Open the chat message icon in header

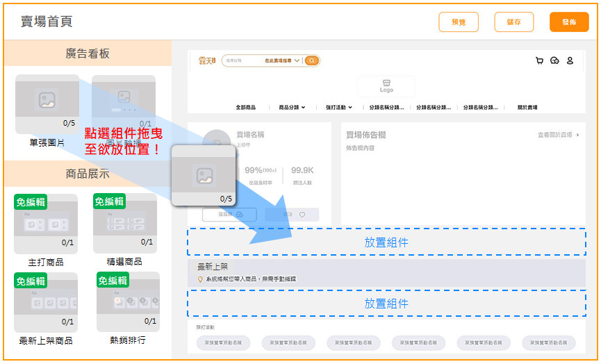(x=554, y=61)
